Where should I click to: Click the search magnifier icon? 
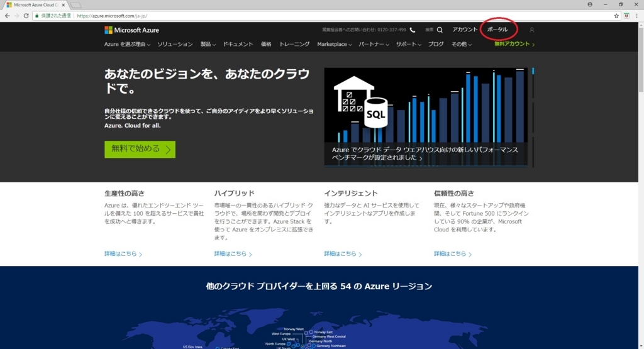click(440, 30)
